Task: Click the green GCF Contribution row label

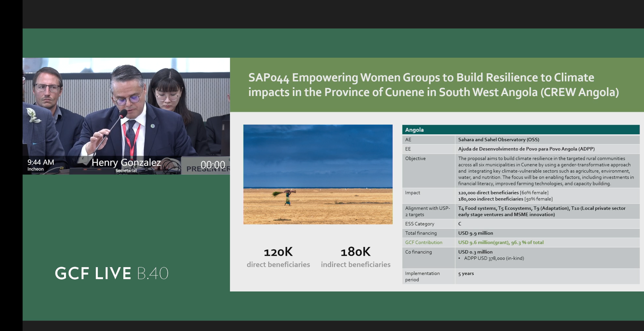Action: pos(424,242)
